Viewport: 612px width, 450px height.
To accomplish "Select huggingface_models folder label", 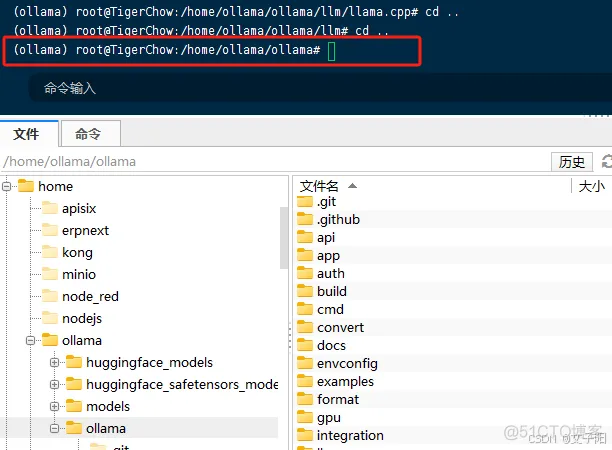I will 149,363.
